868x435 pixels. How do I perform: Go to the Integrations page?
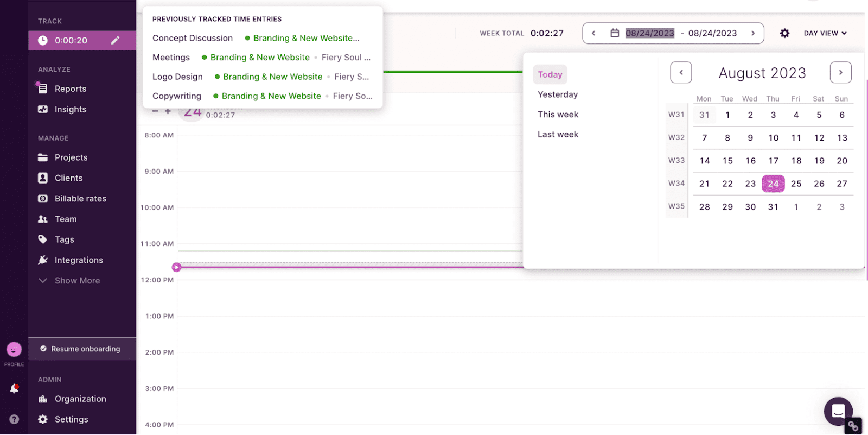click(79, 260)
